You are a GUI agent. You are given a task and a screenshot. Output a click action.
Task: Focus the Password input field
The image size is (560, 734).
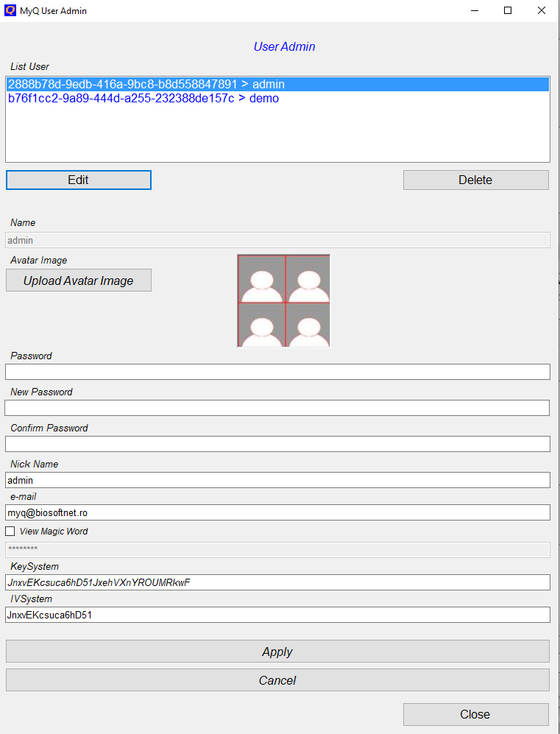pos(278,372)
